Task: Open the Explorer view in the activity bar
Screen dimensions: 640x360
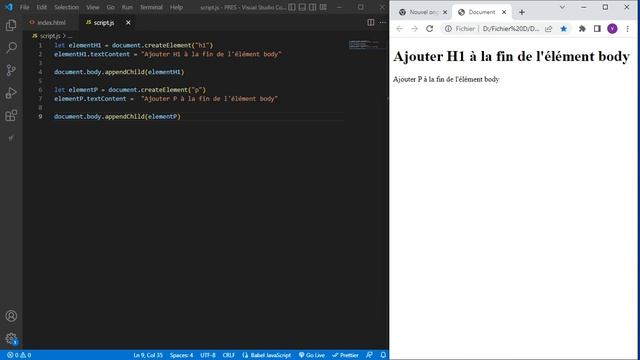Action: coord(11,25)
